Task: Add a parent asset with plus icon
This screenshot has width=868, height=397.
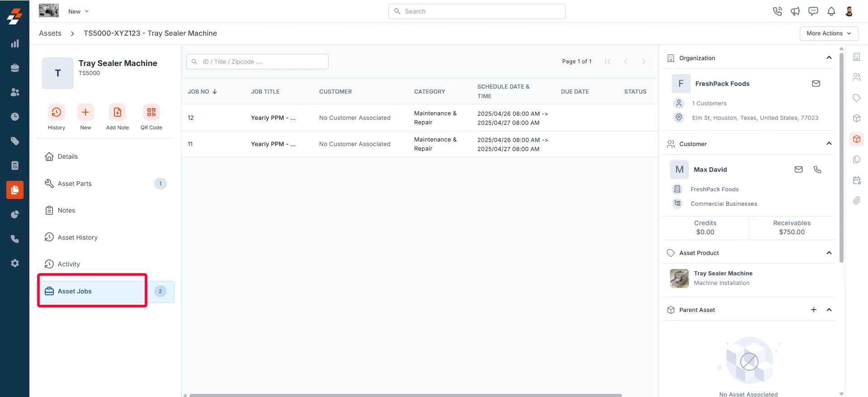Action: click(814, 310)
